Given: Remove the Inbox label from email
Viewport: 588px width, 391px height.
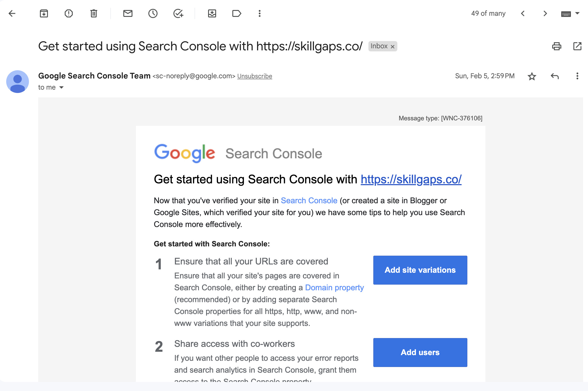Looking at the screenshot, I should 393,47.
